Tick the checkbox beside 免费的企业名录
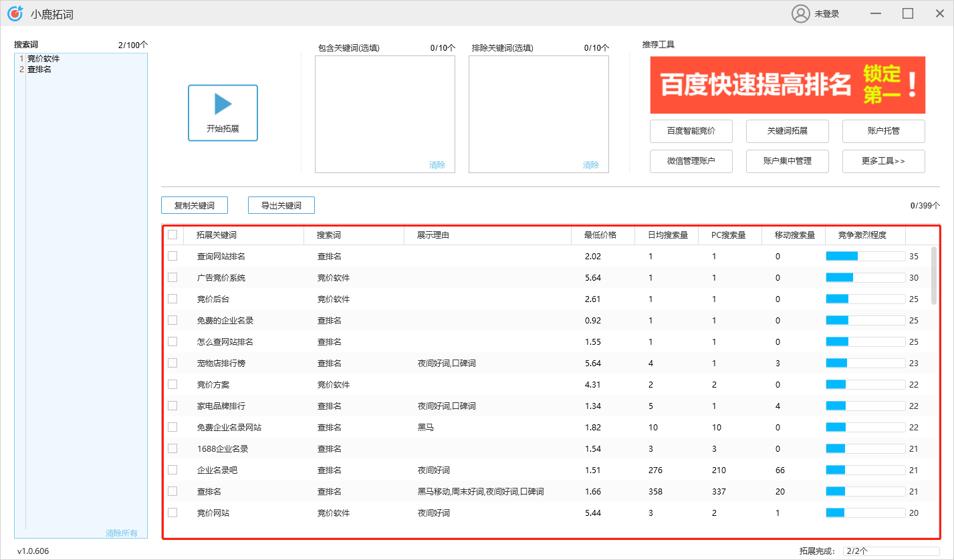This screenshot has width=954, height=560. click(172, 320)
